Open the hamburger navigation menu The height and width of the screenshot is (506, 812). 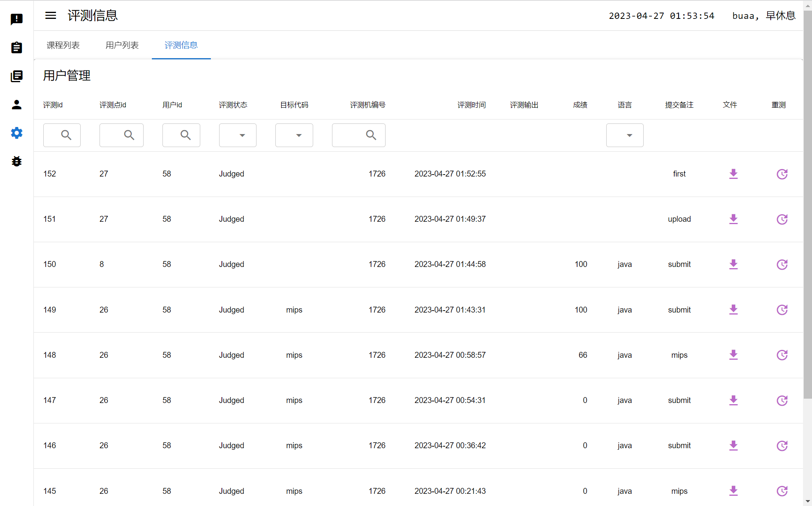tap(50, 15)
